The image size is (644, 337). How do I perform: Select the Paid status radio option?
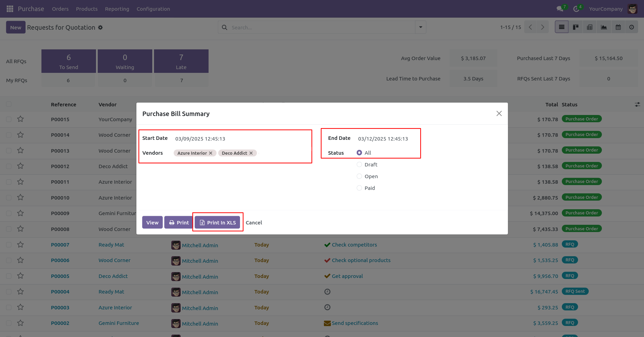pyautogui.click(x=359, y=188)
